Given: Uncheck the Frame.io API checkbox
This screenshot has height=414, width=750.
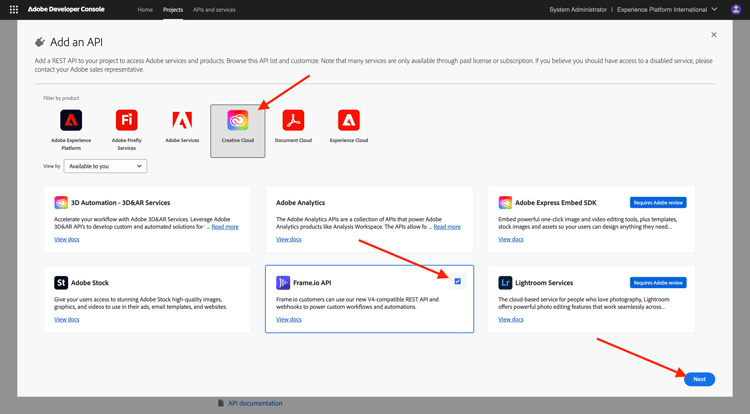Looking at the screenshot, I should click(x=458, y=281).
